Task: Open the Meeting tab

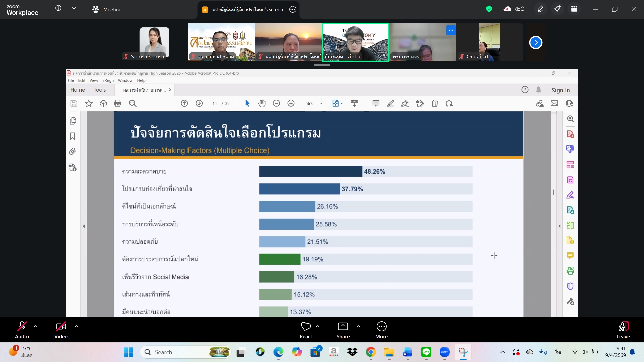Action: pyautogui.click(x=107, y=10)
